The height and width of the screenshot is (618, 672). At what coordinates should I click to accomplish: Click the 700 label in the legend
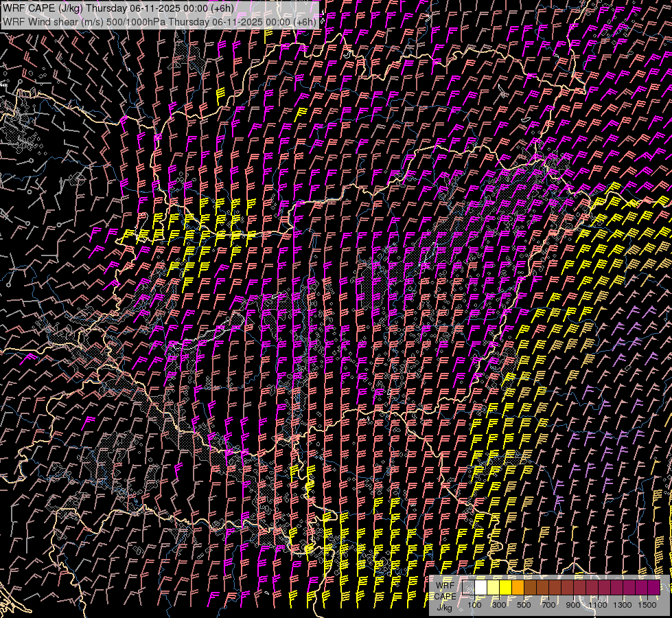coord(548,605)
